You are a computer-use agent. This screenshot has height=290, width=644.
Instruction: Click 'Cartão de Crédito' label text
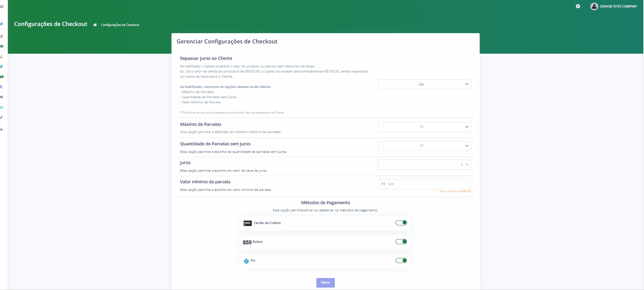267,223
